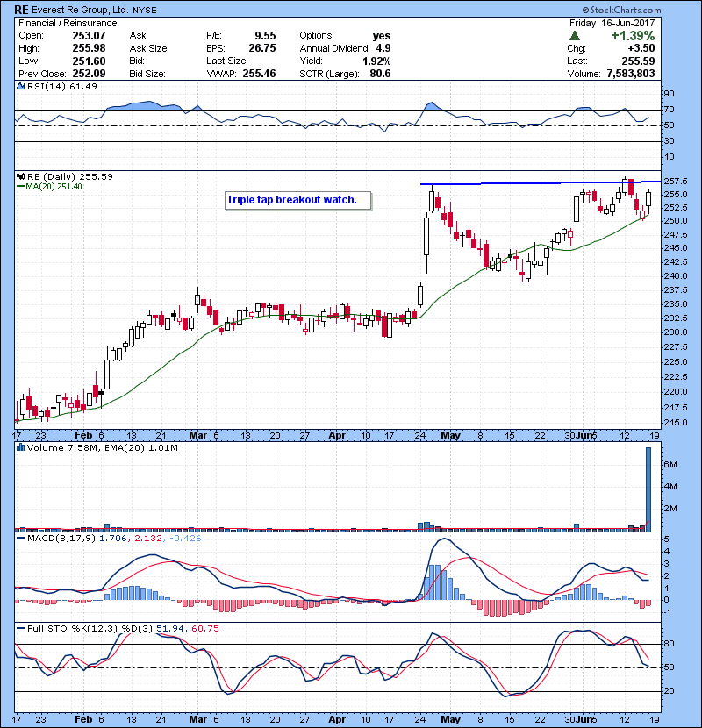Click 'Everest Re Group, Ltd.' company name
The height and width of the screenshot is (728, 702).
pyautogui.click(x=81, y=10)
